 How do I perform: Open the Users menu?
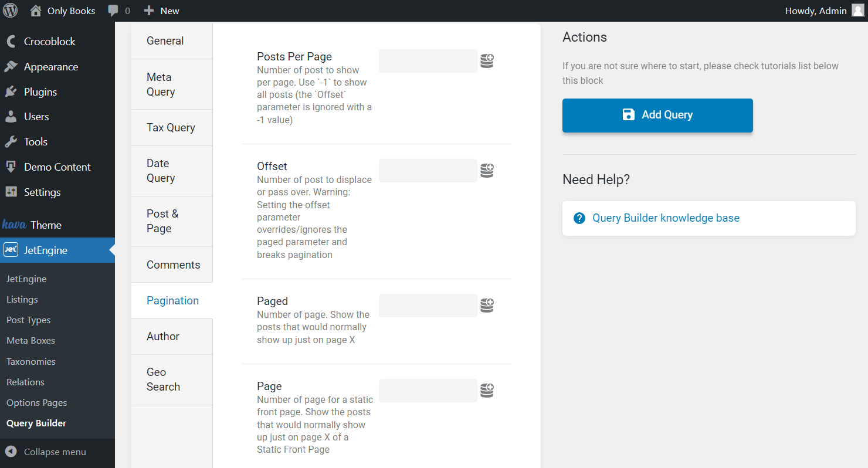click(57, 117)
